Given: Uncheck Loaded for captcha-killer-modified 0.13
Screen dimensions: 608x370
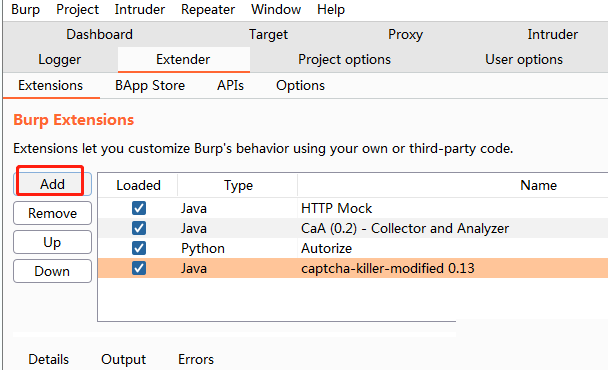Looking at the screenshot, I should [x=139, y=268].
